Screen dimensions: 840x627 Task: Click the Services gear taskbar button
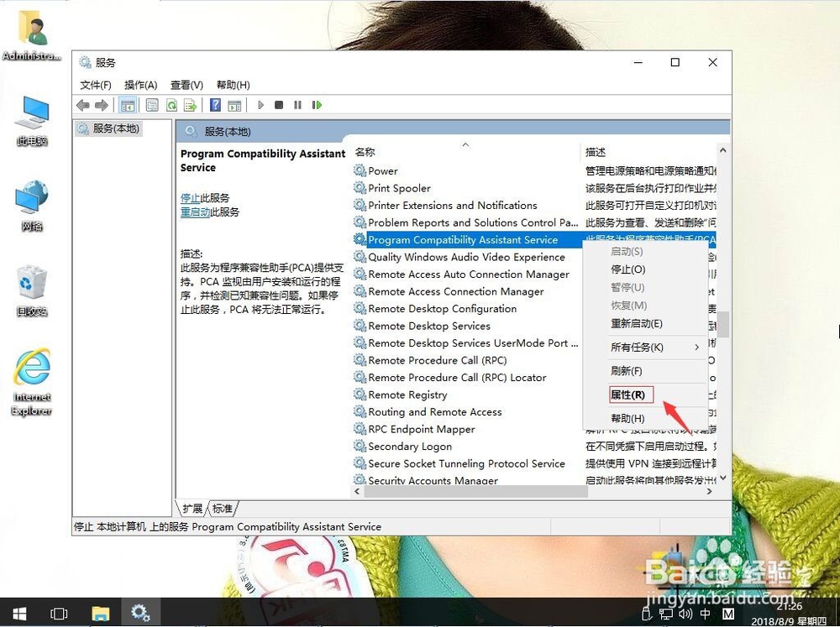tap(140, 613)
